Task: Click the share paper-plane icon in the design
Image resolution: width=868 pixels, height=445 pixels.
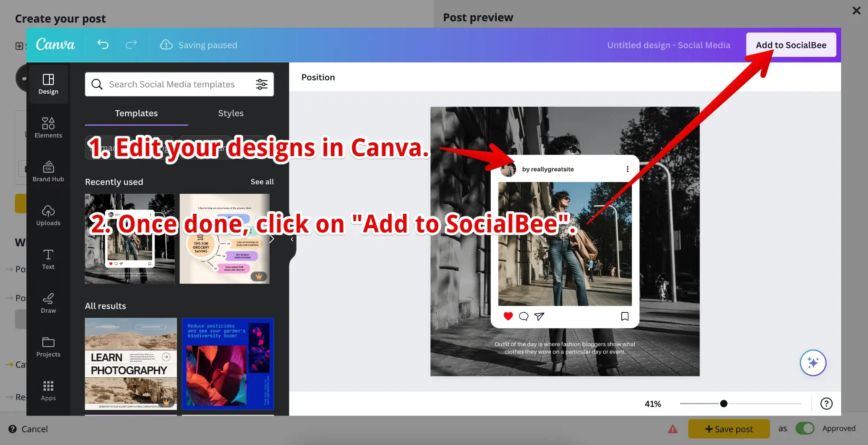Action: click(x=539, y=316)
